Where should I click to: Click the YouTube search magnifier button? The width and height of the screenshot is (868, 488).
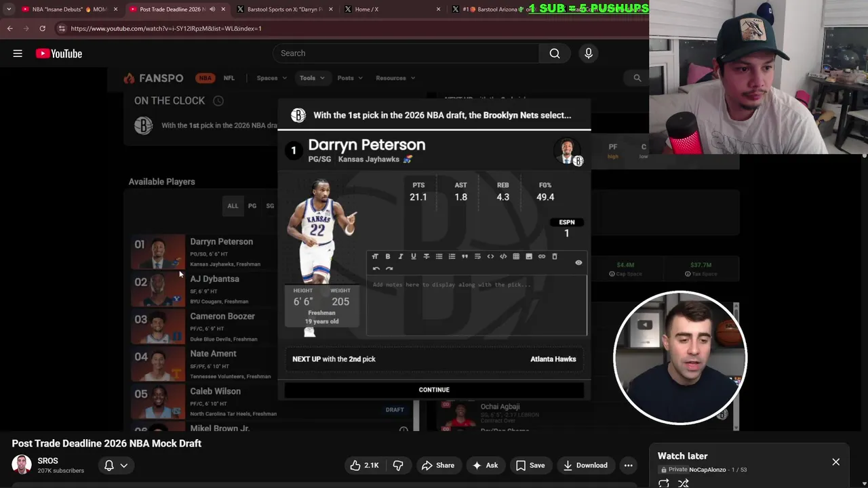click(555, 54)
